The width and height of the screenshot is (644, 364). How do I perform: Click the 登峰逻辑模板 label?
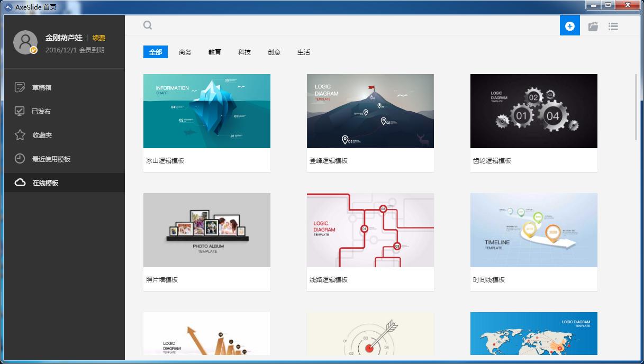point(329,161)
